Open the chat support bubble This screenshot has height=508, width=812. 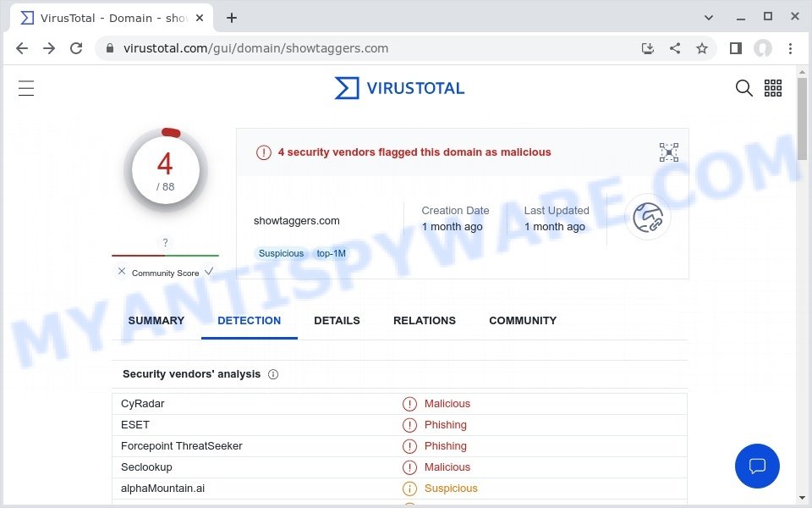[757, 466]
